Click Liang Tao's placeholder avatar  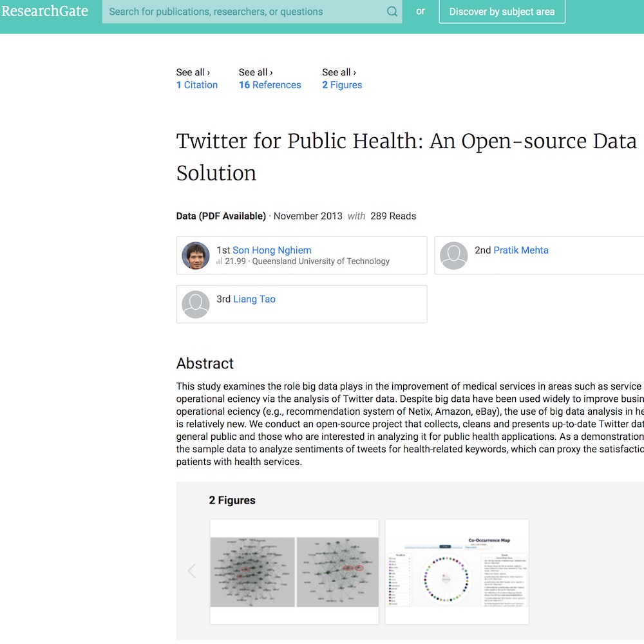point(196,305)
